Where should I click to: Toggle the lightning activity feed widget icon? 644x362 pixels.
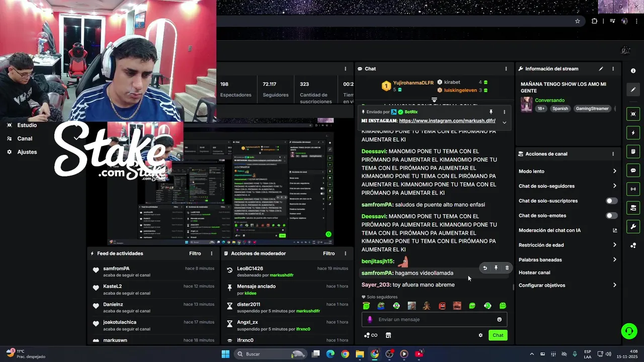click(633, 133)
